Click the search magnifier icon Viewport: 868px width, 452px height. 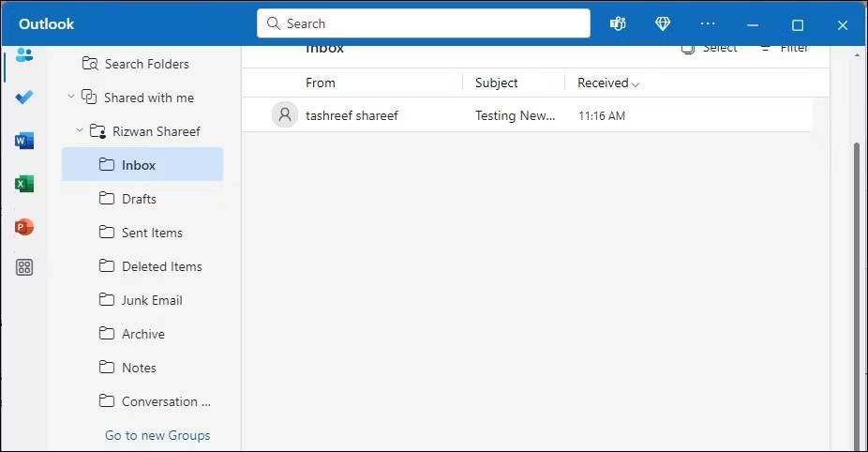coord(274,23)
